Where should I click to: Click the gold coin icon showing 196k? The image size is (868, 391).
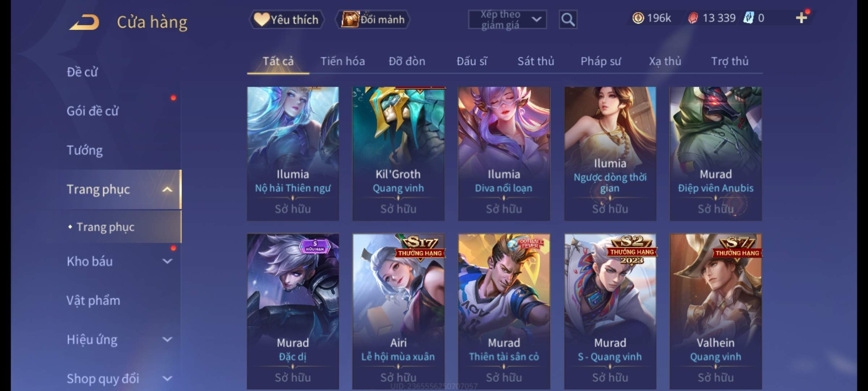(638, 18)
